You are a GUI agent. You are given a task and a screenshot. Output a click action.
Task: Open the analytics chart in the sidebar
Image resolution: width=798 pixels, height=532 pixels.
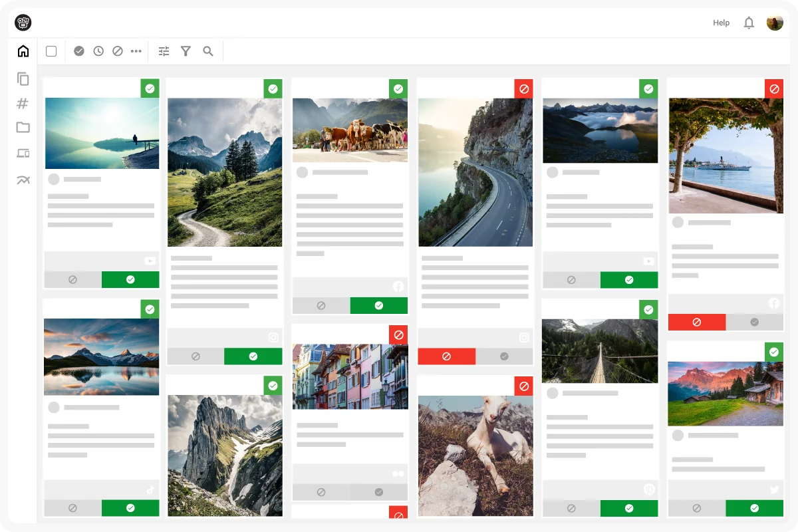tap(23, 180)
